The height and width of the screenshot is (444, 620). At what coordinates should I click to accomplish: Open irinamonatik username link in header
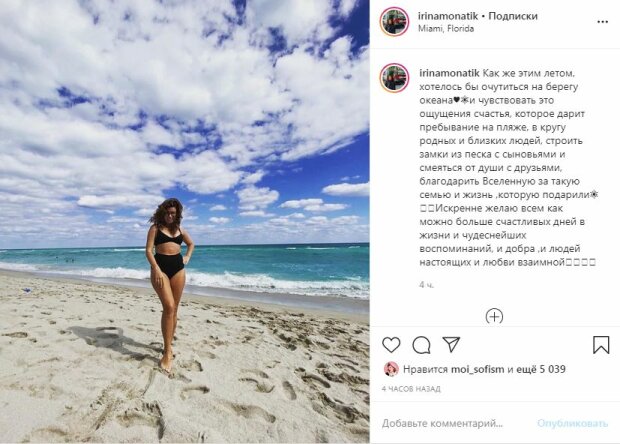(x=447, y=16)
